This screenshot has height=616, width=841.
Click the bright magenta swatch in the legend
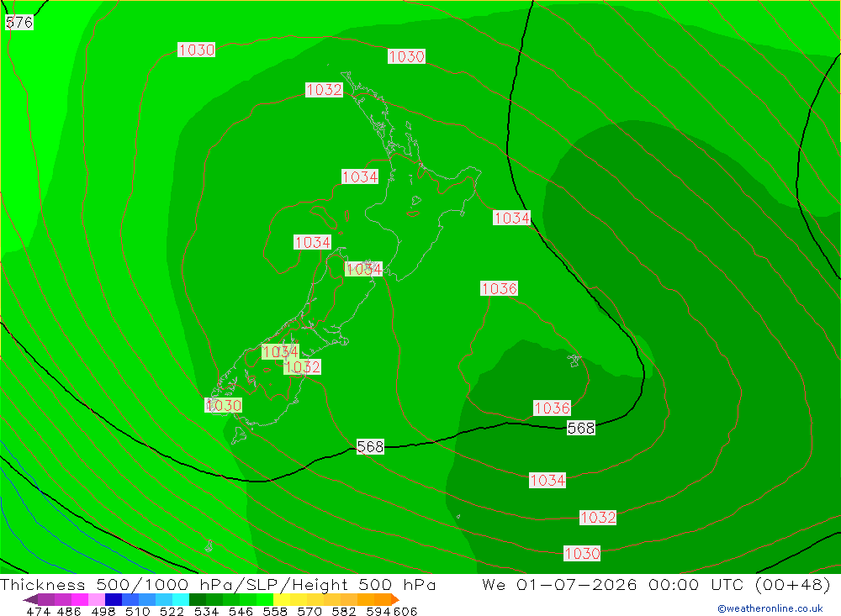pos(80,599)
